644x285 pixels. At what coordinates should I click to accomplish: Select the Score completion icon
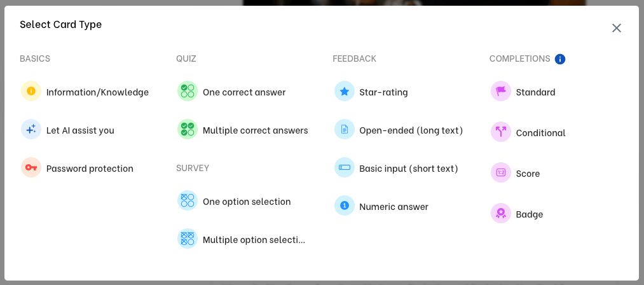pos(501,173)
